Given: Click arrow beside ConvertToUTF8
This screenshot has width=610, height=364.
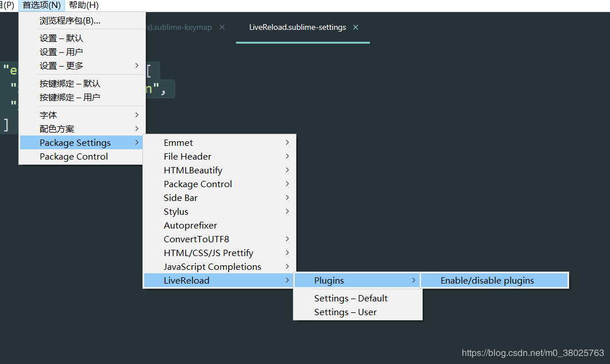Looking at the screenshot, I should click(287, 239).
